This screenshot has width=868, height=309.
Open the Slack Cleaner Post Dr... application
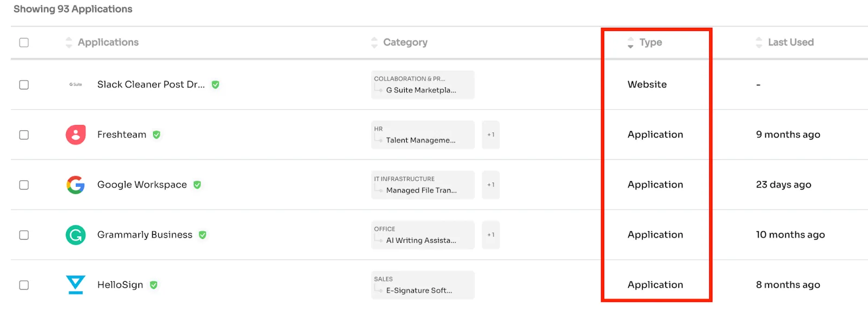pyautogui.click(x=151, y=85)
